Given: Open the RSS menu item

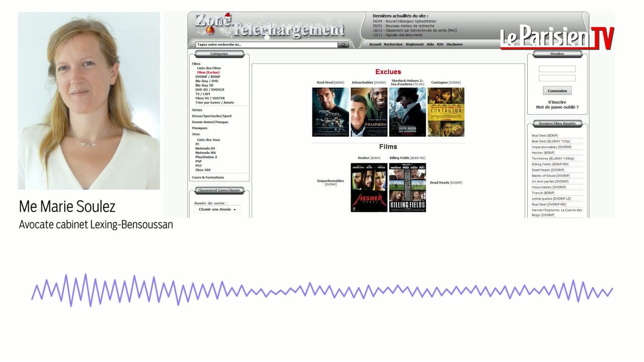Looking at the screenshot, I should coord(440,44).
